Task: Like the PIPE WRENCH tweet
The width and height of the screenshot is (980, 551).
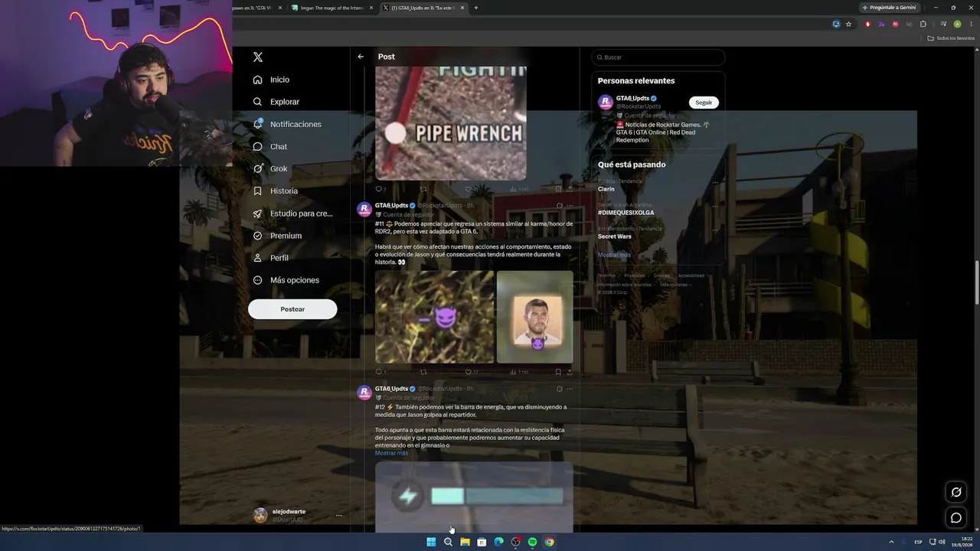Action: (469, 189)
